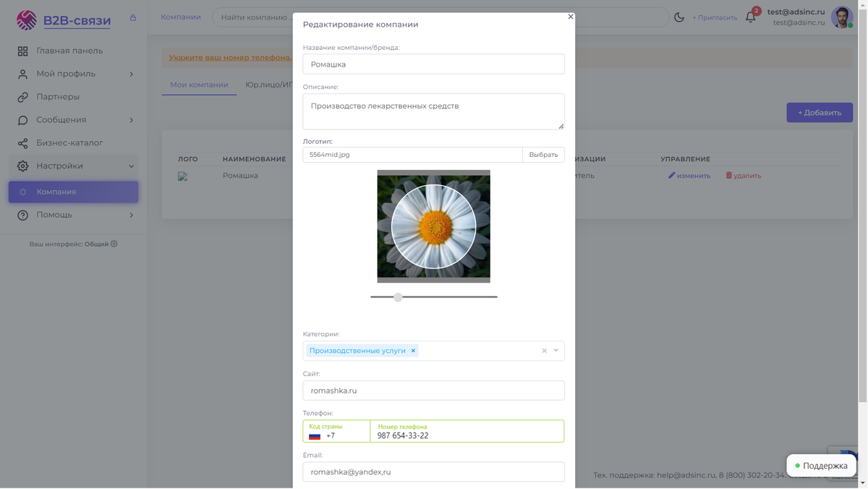The width and height of the screenshot is (868, 489).
Task: Click the Название компании field Ромашка
Action: pyautogui.click(x=434, y=64)
